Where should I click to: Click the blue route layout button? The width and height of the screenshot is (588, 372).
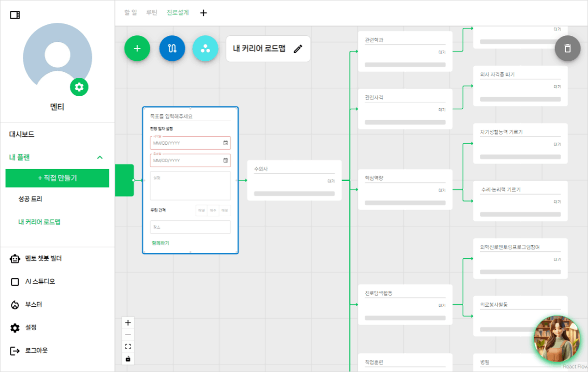point(172,48)
